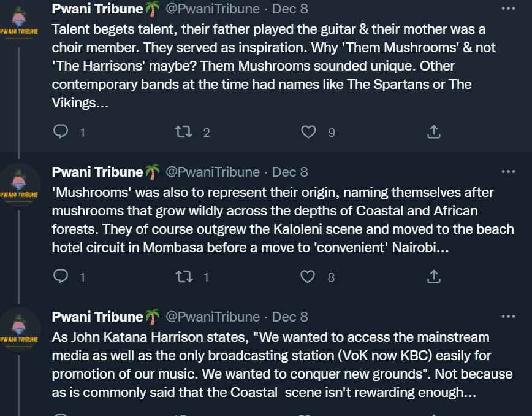Image resolution: width=532 pixels, height=416 pixels.
Task: Open Pwani Tribune avatar on John Katana tweet
Action: 19,329
